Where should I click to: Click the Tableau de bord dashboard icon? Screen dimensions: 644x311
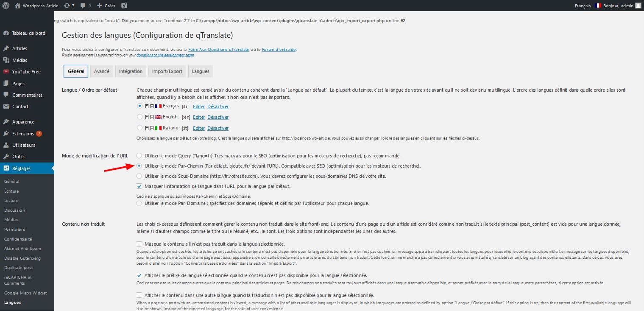(6, 33)
